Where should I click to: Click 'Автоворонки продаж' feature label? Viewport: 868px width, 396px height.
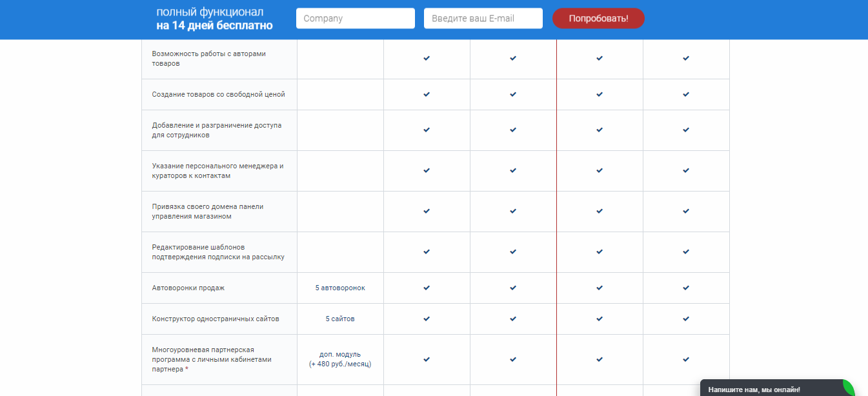pyautogui.click(x=188, y=288)
